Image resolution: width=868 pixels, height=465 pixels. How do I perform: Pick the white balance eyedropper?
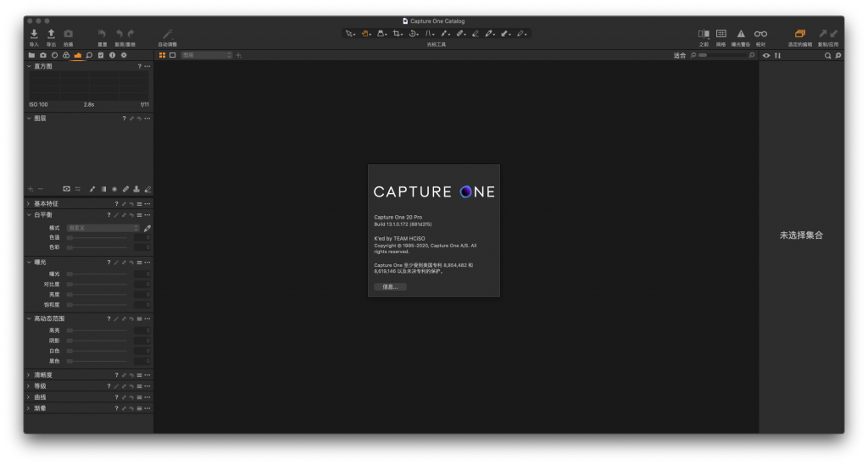pos(147,228)
